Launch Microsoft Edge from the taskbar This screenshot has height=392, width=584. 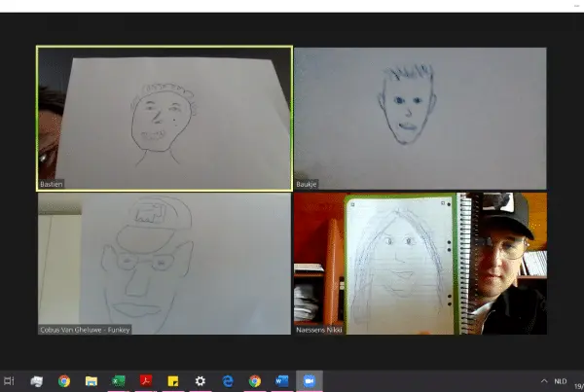tap(228, 381)
